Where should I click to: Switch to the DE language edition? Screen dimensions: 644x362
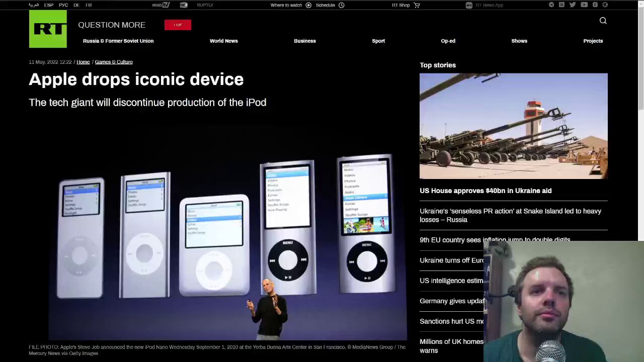pos(76,5)
